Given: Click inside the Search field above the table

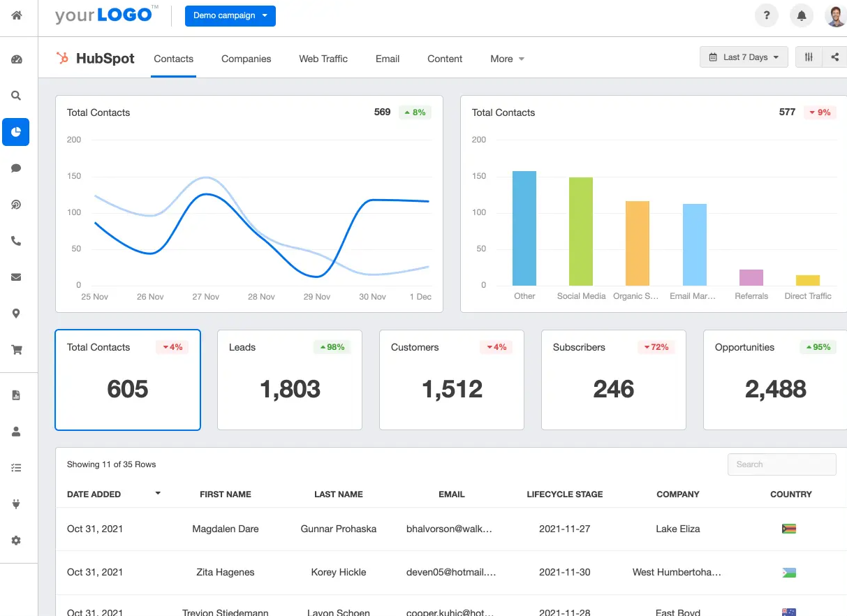Looking at the screenshot, I should coord(781,464).
